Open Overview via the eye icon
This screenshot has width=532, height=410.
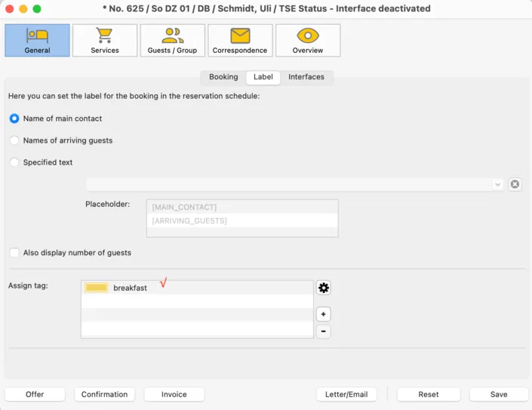coord(308,40)
